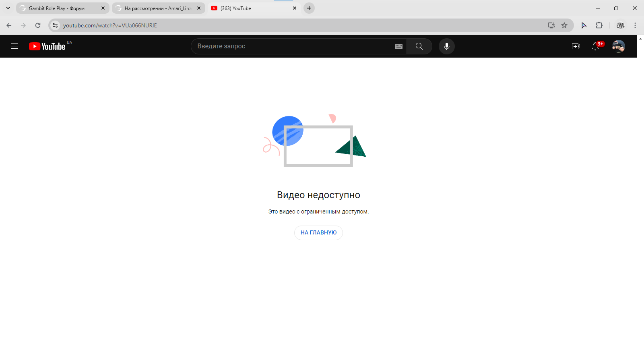
Task: Open the on-screen keyboard in search box
Action: pos(398,46)
